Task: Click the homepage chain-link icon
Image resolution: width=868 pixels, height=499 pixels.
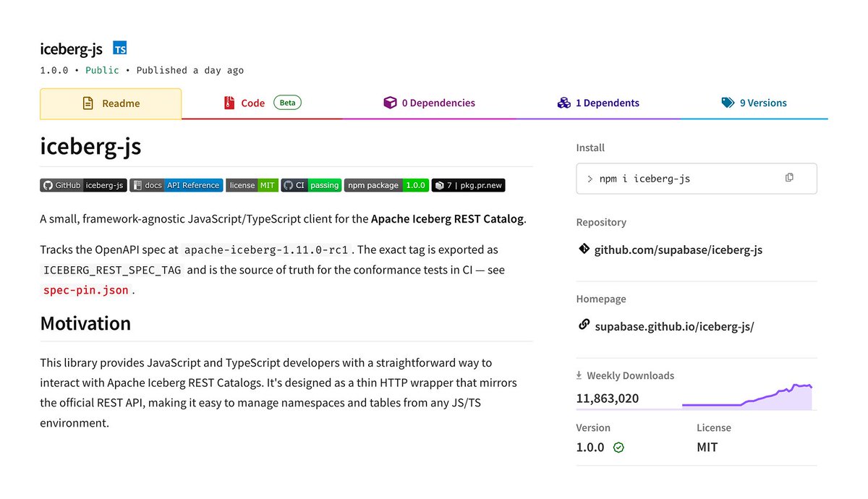Action: [584, 325]
